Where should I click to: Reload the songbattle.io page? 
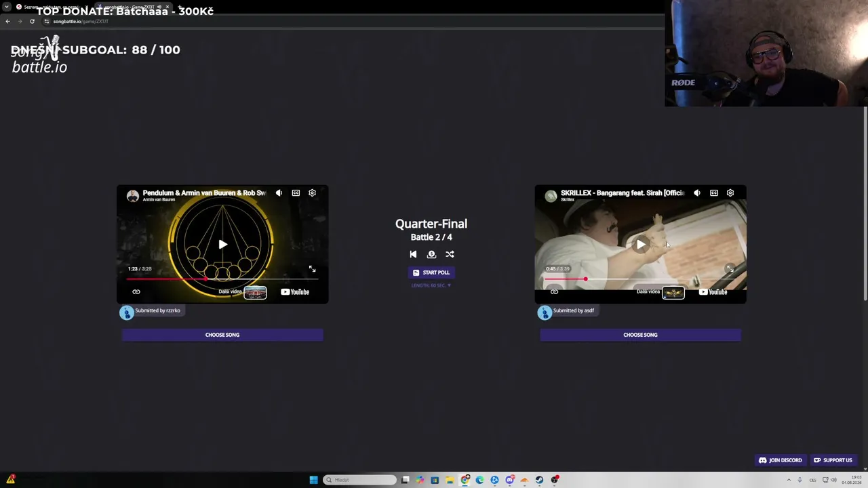32,21
